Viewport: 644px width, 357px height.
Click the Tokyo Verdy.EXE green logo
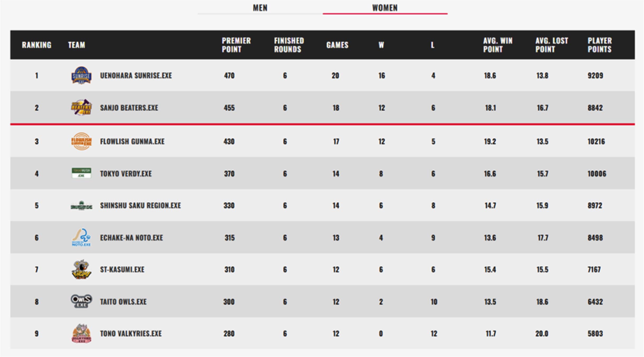(x=81, y=173)
